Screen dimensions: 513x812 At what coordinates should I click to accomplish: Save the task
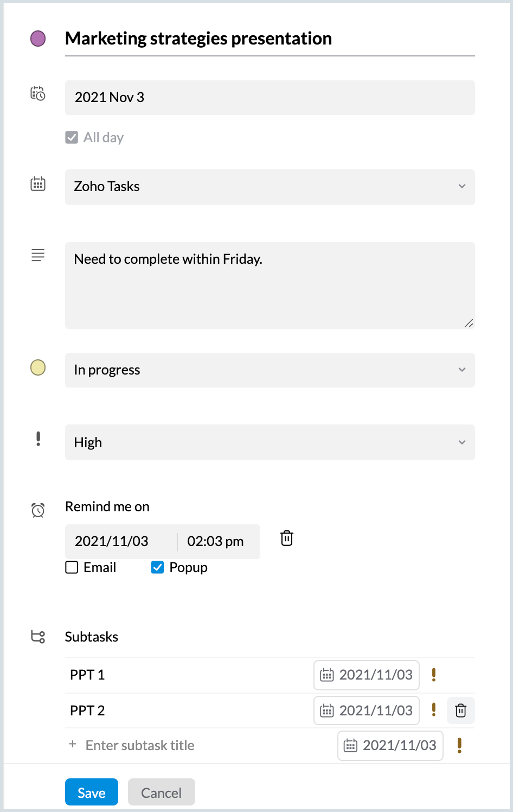pos(91,792)
